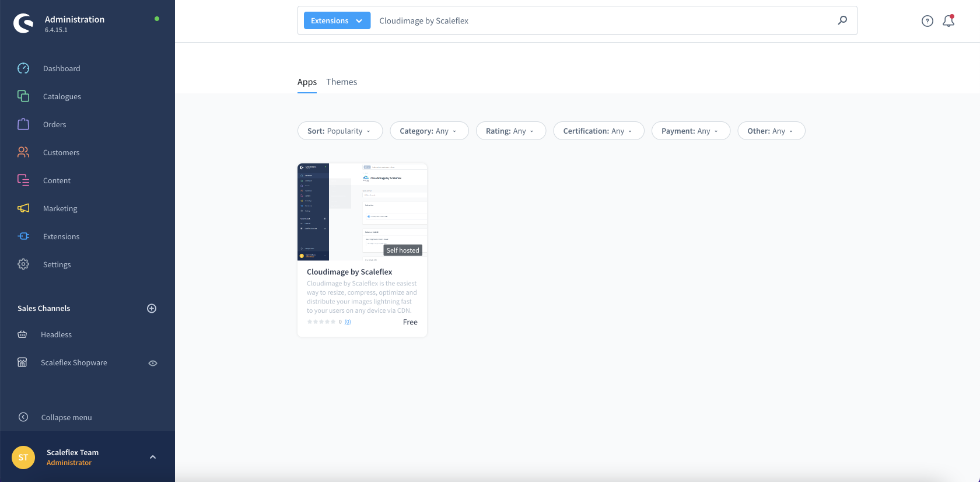
Task: Click the help question mark icon
Action: (927, 21)
